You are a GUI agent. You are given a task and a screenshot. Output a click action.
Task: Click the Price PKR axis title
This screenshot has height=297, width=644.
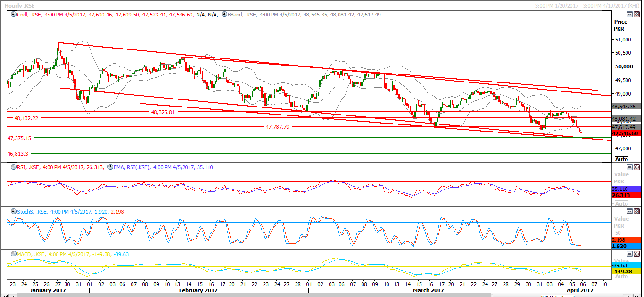[620, 25]
